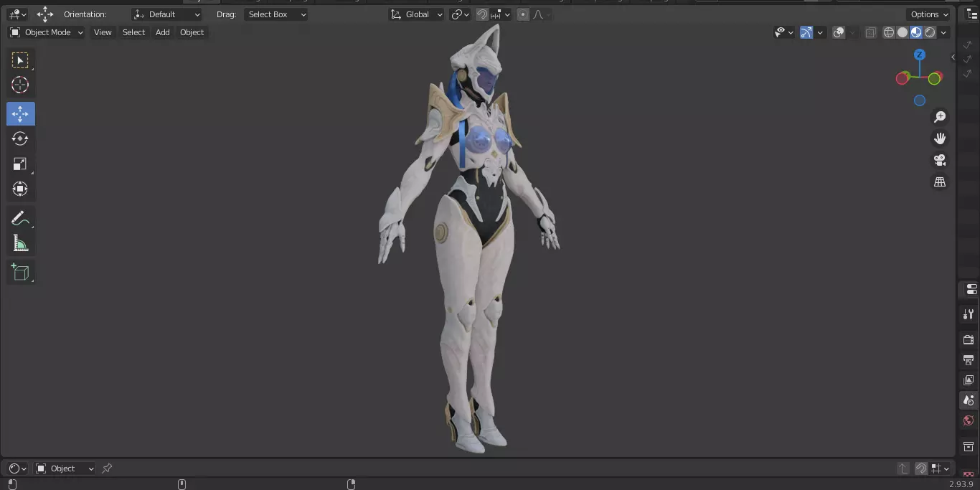This screenshot has width=980, height=490.
Task: Click the blue Z axis on navigation gizmo
Action: pyautogui.click(x=920, y=55)
